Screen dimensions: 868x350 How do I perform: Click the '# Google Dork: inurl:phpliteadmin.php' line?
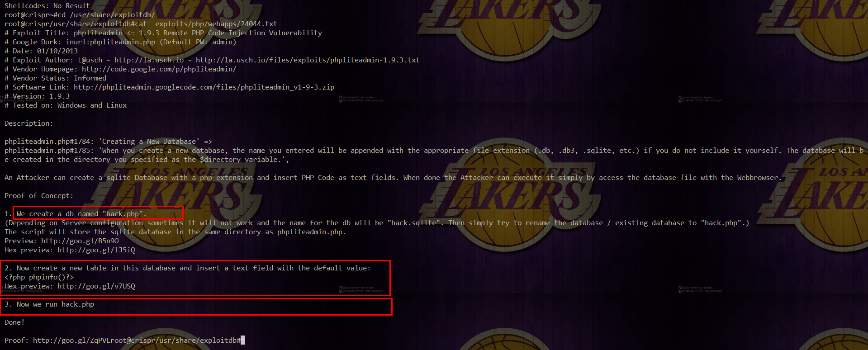[120, 42]
